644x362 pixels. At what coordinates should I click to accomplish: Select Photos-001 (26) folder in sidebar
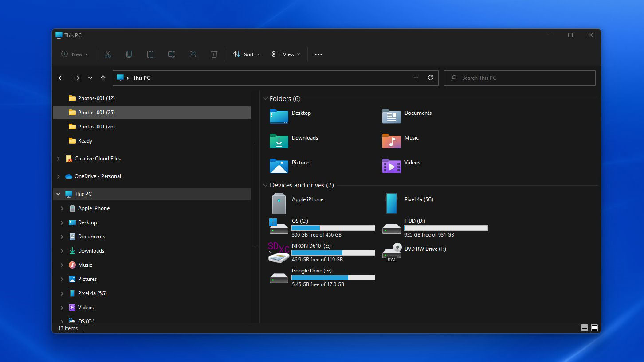click(x=96, y=127)
